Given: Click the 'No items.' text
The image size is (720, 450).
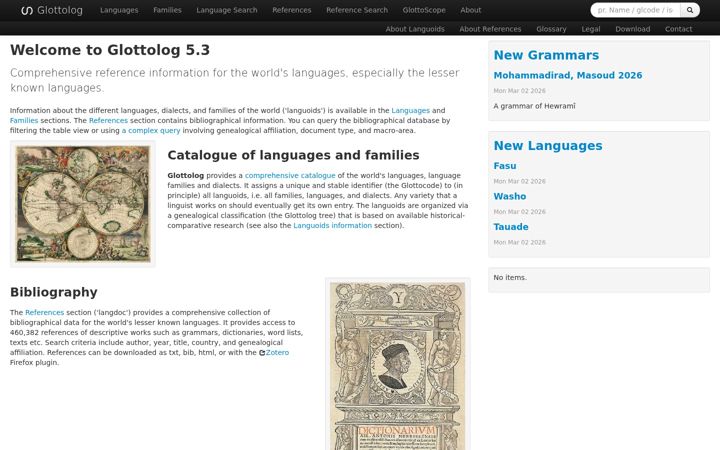Looking at the screenshot, I should pyautogui.click(x=510, y=278).
